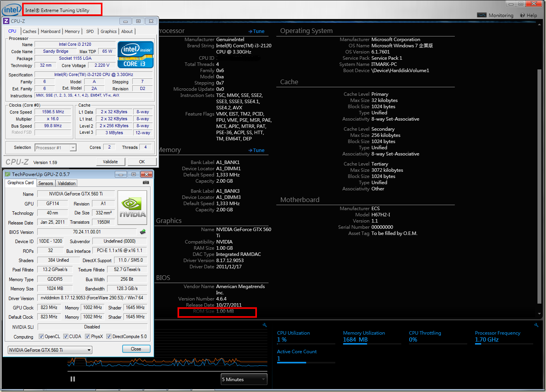Pause the monitoring graph
Image resolution: width=546 pixels, height=392 pixels.
[x=73, y=379]
